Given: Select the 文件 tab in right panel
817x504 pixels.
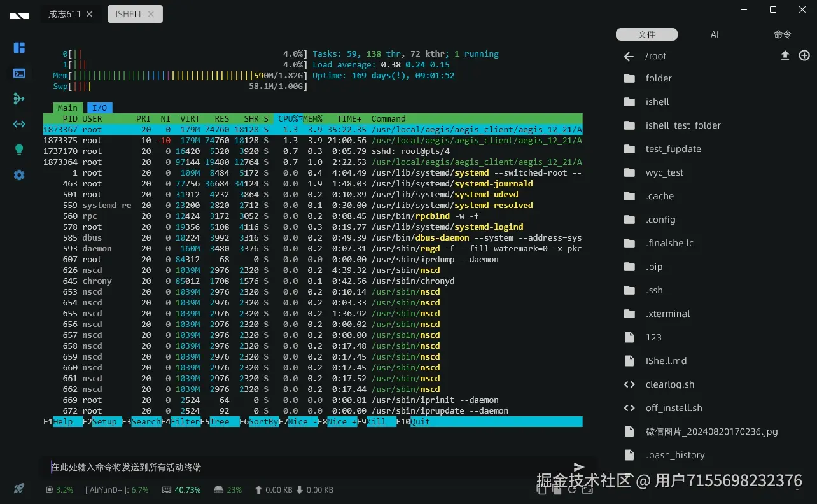Looking at the screenshot, I should point(647,34).
